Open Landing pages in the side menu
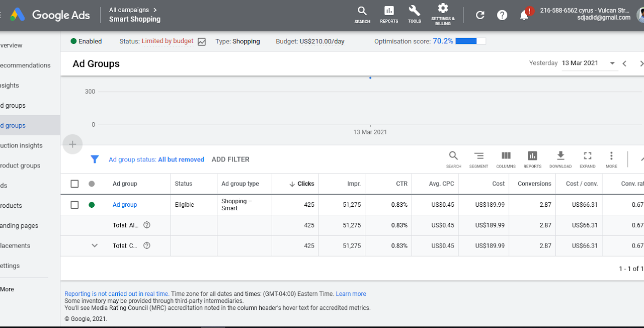The height and width of the screenshot is (328, 644). click(x=19, y=226)
